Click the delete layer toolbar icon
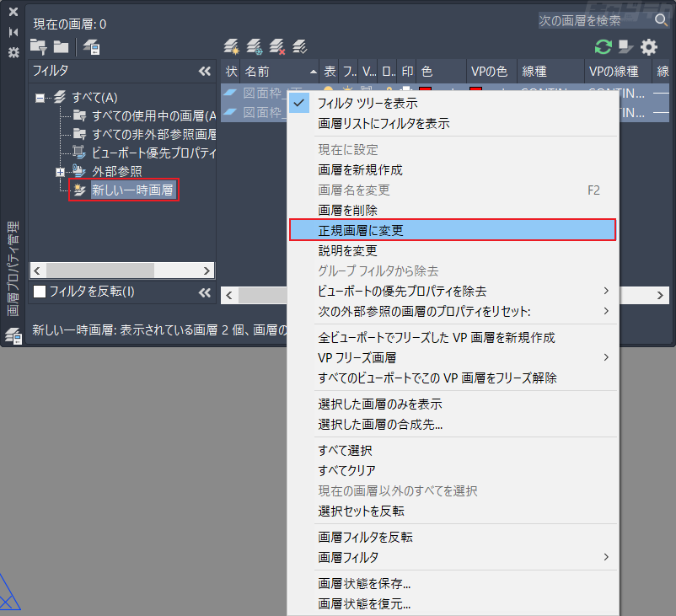Screen dimensions: 676x616 pos(276,47)
